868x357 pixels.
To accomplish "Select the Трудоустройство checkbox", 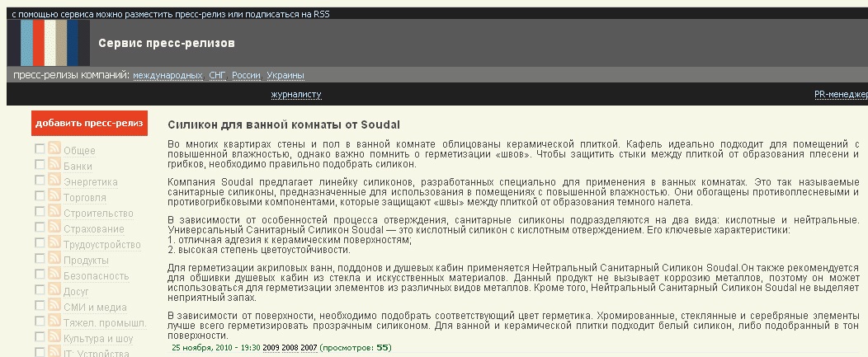I will pyautogui.click(x=40, y=242).
